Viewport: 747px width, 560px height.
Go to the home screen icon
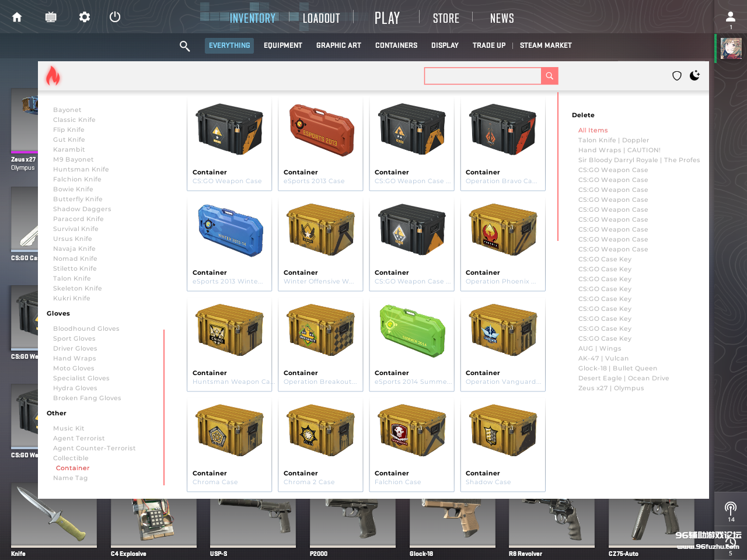click(17, 17)
